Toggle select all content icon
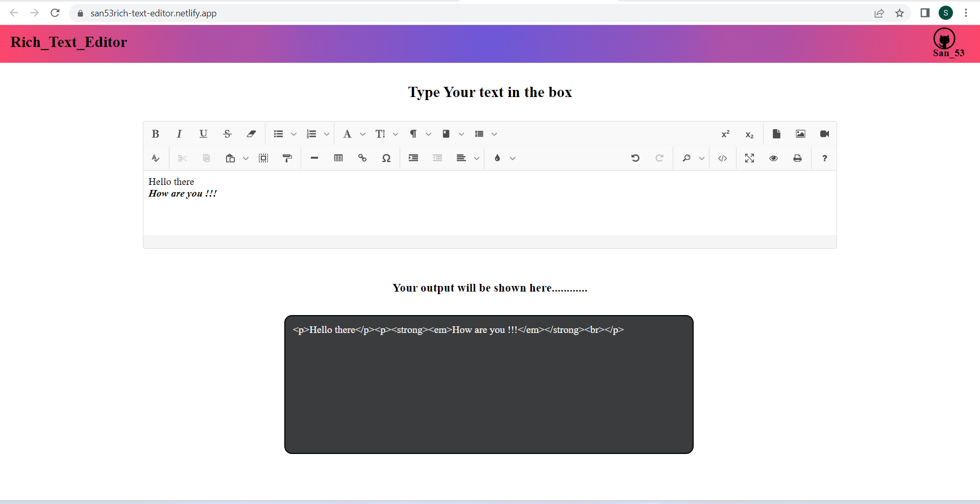 [x=263, y=158]
